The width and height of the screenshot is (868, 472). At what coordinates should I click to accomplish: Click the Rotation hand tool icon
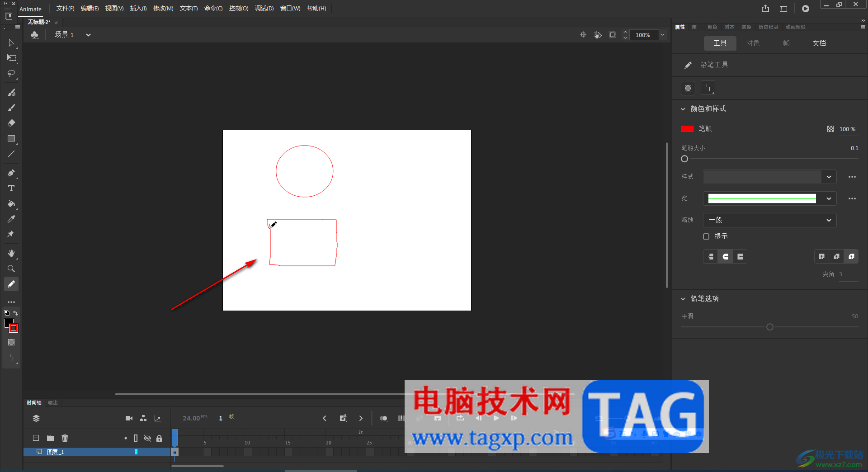pos(598,35)
